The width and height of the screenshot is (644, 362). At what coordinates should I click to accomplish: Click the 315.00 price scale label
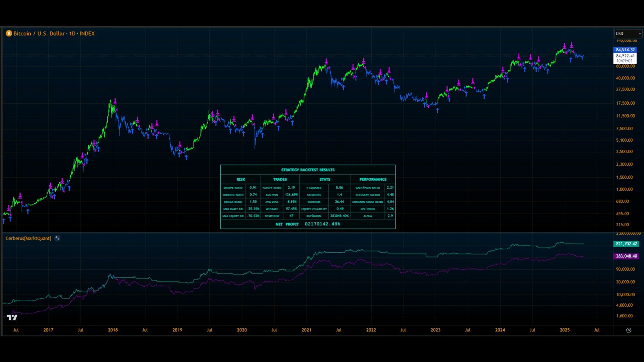622,224
